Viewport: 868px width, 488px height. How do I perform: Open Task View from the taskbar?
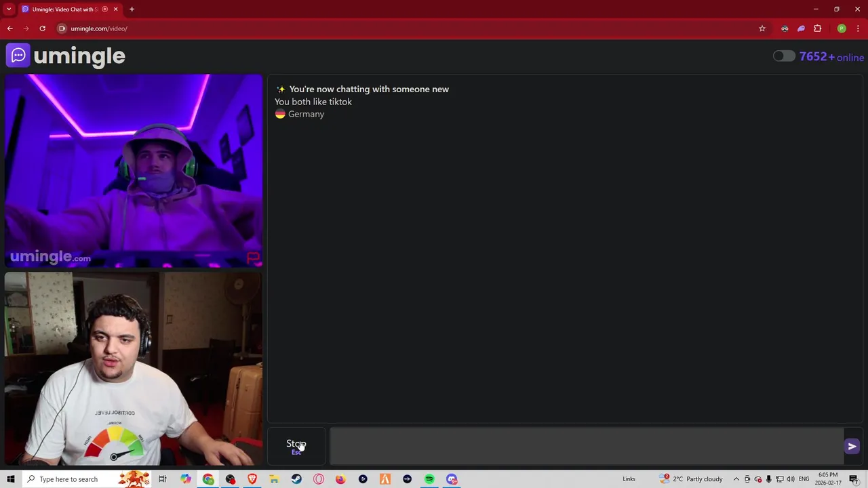163,479
